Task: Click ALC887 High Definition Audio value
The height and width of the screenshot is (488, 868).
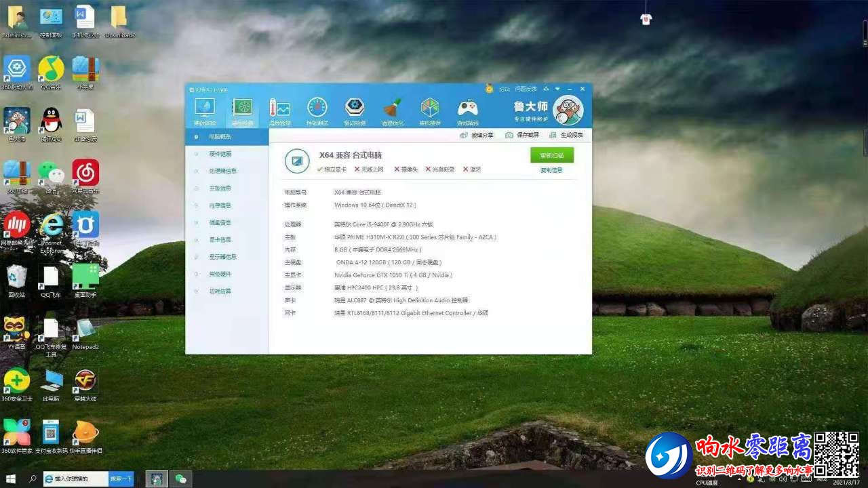Action: [x=401, y=300]
